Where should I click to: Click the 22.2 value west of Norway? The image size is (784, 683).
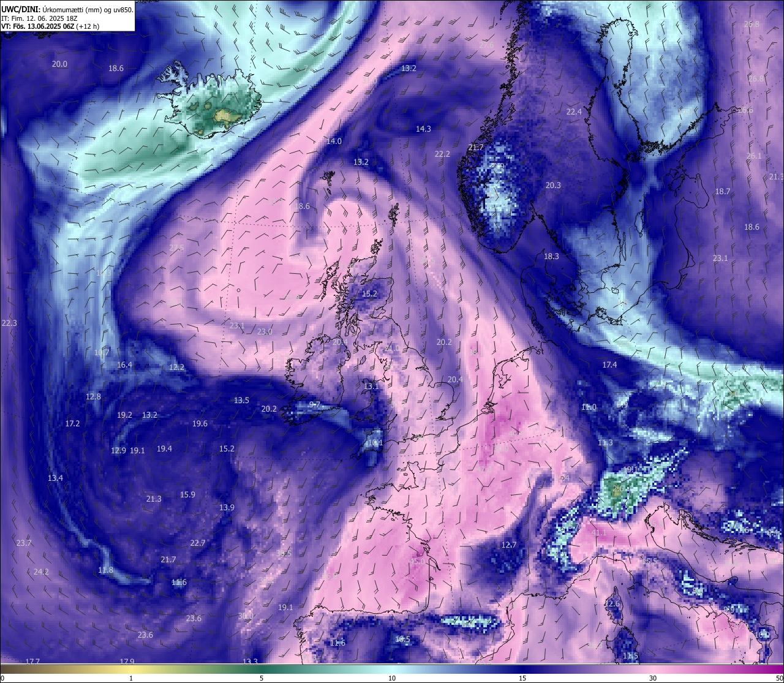[x=442, y=154]
